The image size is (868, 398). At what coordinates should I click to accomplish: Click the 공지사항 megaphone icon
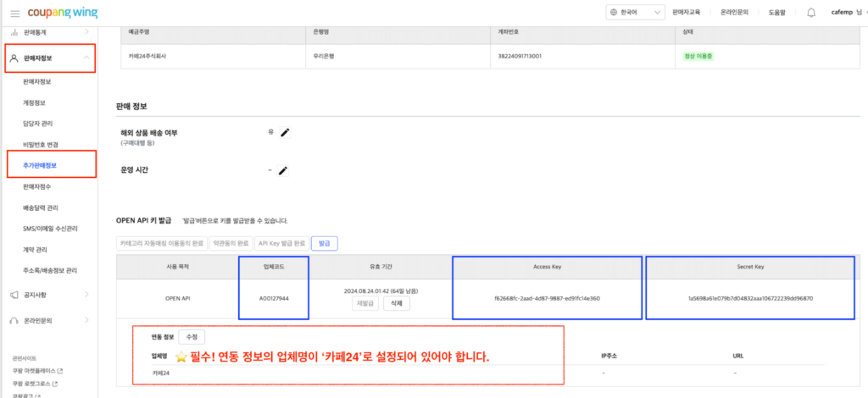tap(14, 295)
